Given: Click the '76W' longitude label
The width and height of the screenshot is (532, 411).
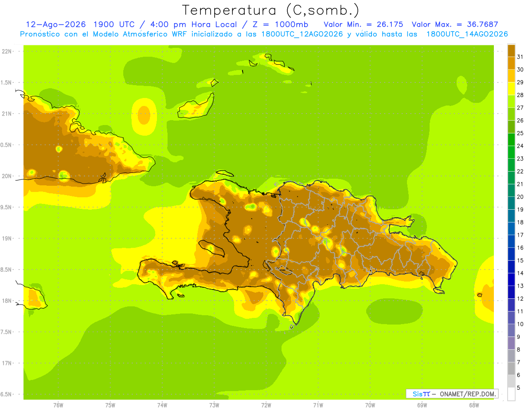Looking at the screenshot, I should 58,405.
